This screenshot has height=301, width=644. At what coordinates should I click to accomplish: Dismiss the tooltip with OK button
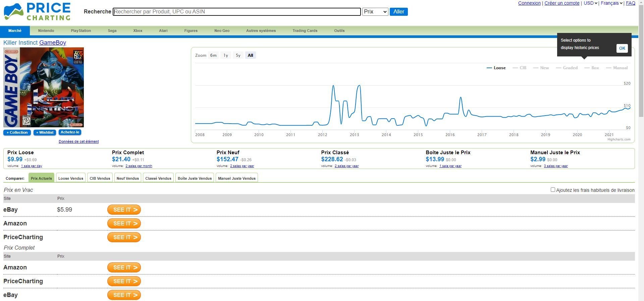622,48
